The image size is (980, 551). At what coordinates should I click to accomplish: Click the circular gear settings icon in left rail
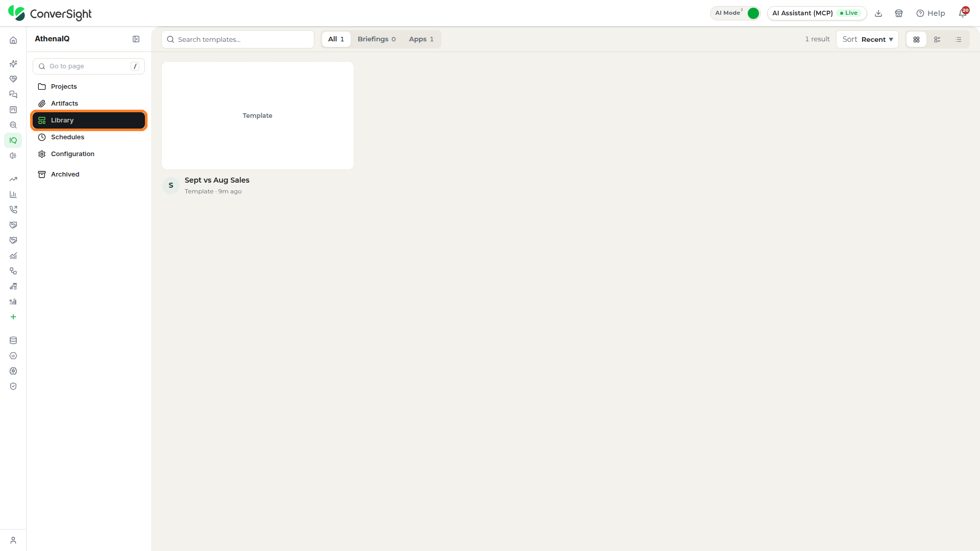(13, 371)
